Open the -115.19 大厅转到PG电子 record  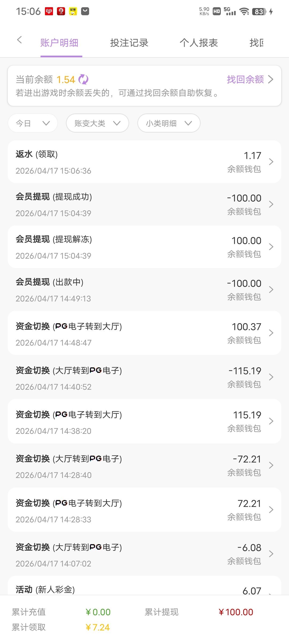[x=144, y=377]
